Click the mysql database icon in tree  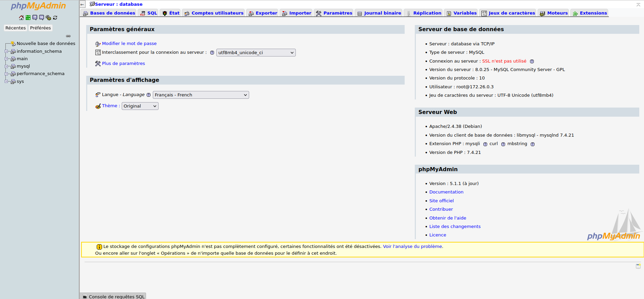tap(13, 66)
